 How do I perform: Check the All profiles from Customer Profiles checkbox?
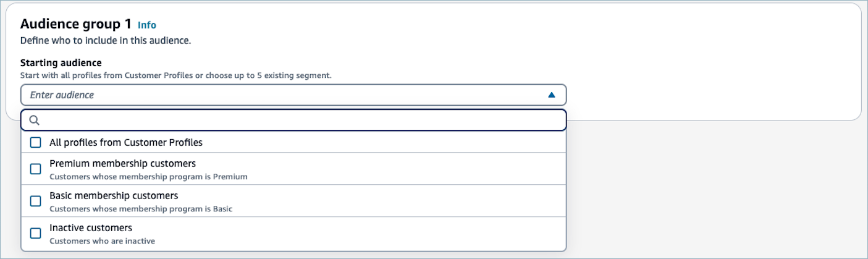pos(36,143)
